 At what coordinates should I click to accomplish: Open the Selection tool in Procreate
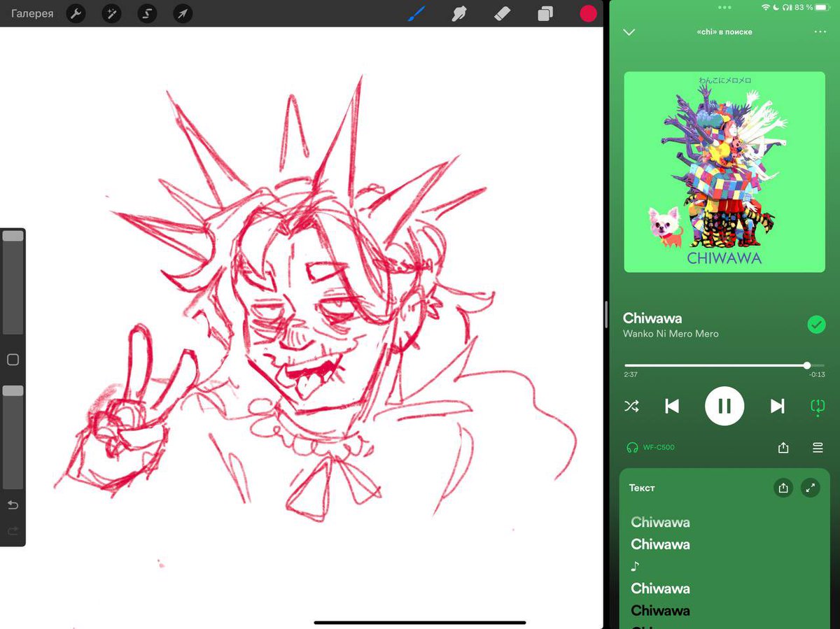(147, 13)
